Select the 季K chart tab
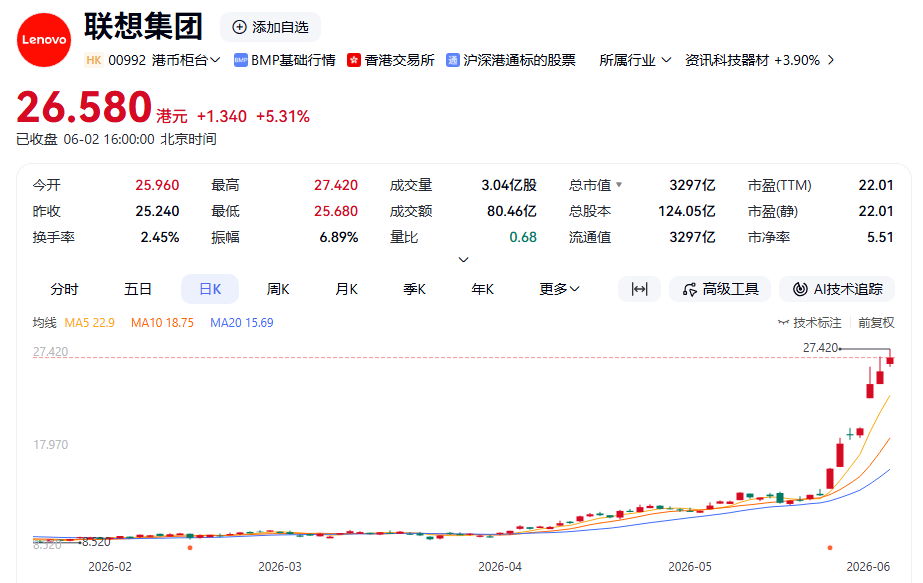This screenshot has height=583, width=923. click(x=414, y=289)
